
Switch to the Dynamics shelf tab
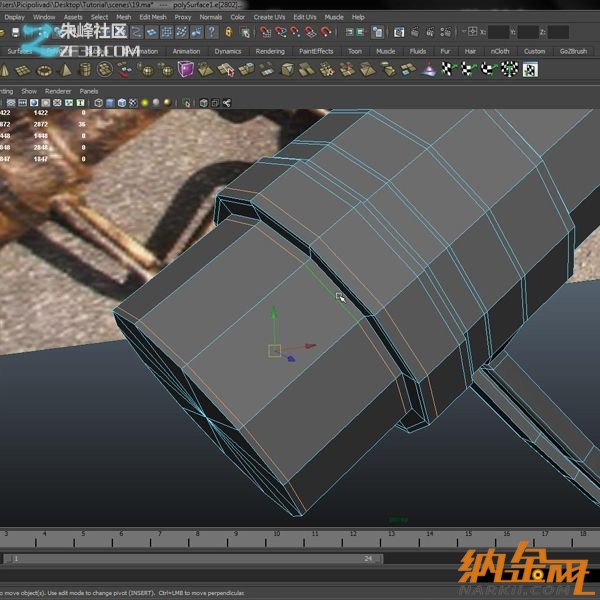coord(228,51)
